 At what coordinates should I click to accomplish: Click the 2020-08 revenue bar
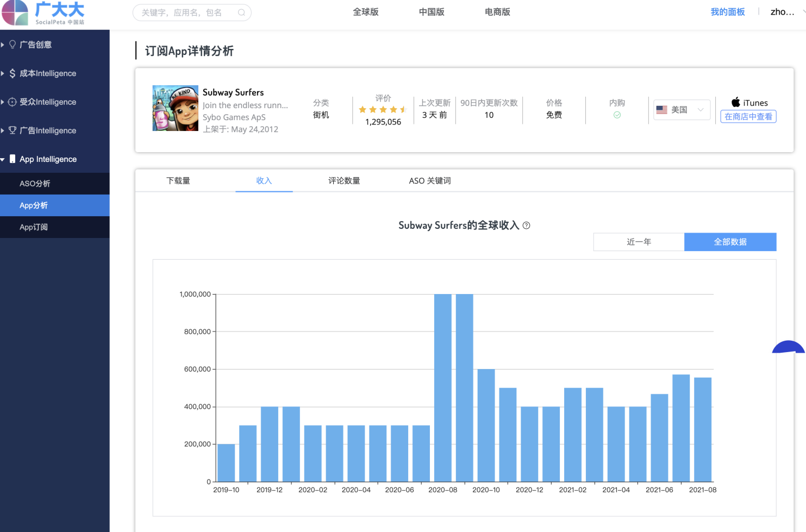pos(443,388)
